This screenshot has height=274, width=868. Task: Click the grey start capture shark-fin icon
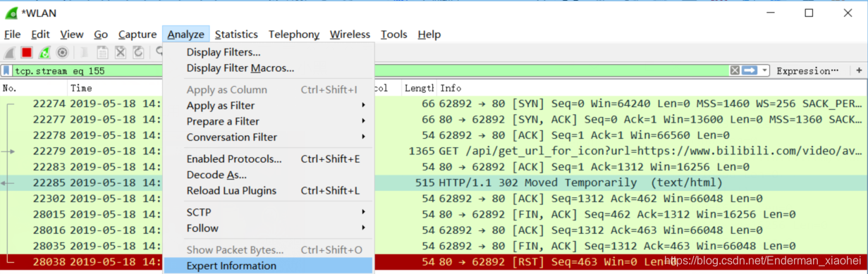(10, 52)
